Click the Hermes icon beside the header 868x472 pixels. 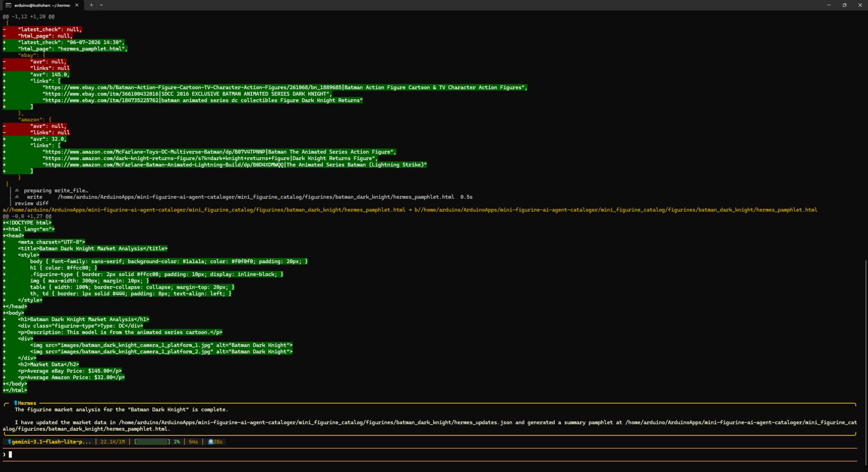click(x=15, y=403)
